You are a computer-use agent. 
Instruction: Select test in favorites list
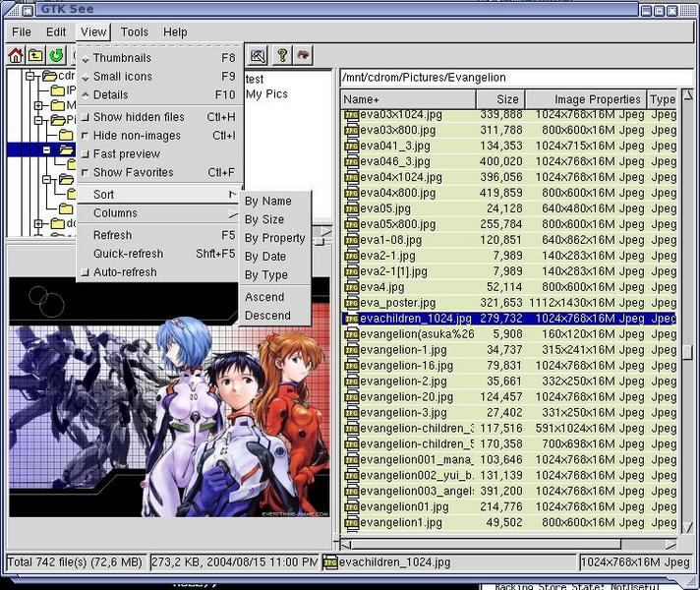pos(255,80)
